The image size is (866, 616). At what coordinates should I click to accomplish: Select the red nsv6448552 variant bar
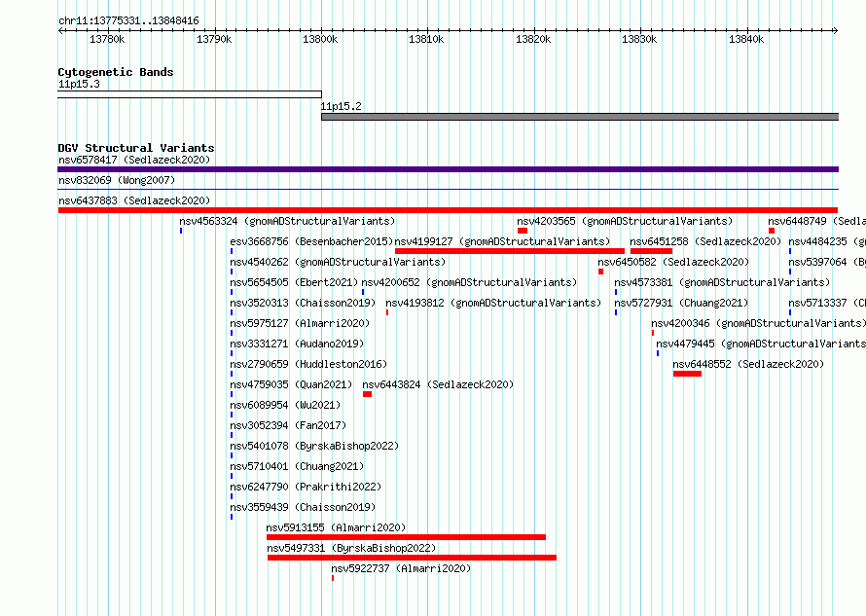(687, 374)
